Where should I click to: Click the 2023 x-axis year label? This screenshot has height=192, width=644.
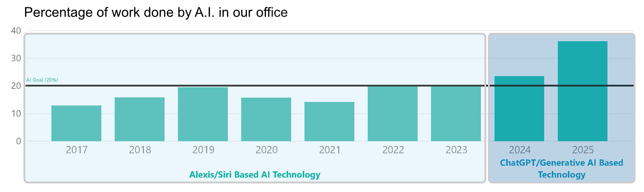[x=456, y=150]
